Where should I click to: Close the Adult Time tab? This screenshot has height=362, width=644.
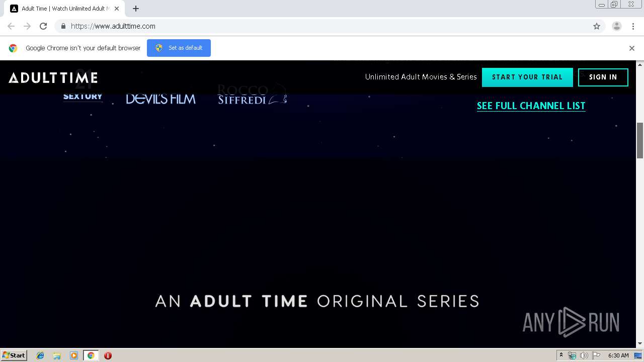click(117, 9)
